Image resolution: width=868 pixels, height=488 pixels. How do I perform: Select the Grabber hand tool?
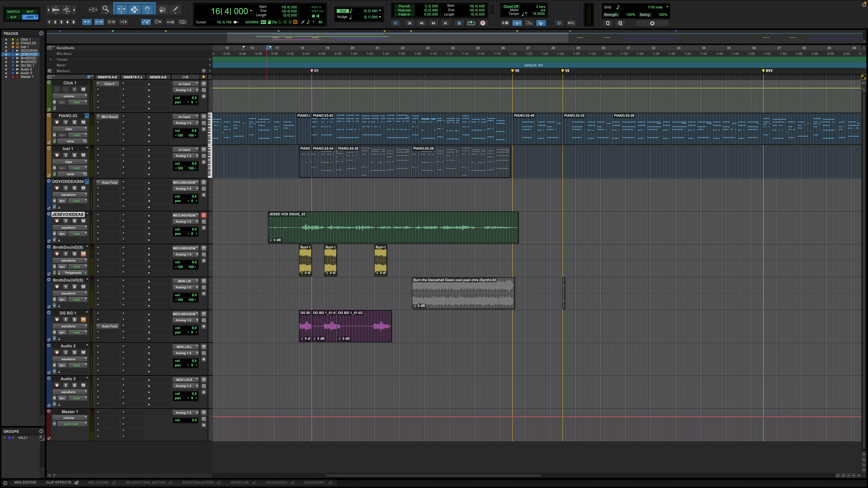pos(147,9)
